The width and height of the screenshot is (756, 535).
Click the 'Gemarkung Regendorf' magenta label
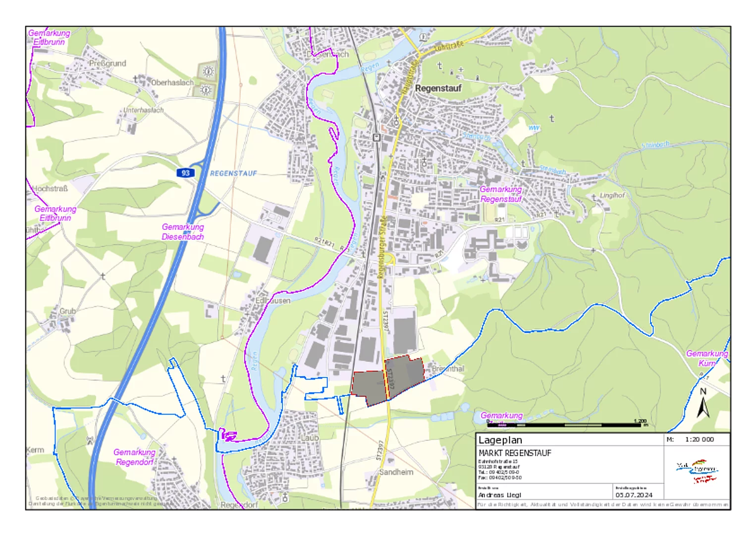[x=134, y=457]
